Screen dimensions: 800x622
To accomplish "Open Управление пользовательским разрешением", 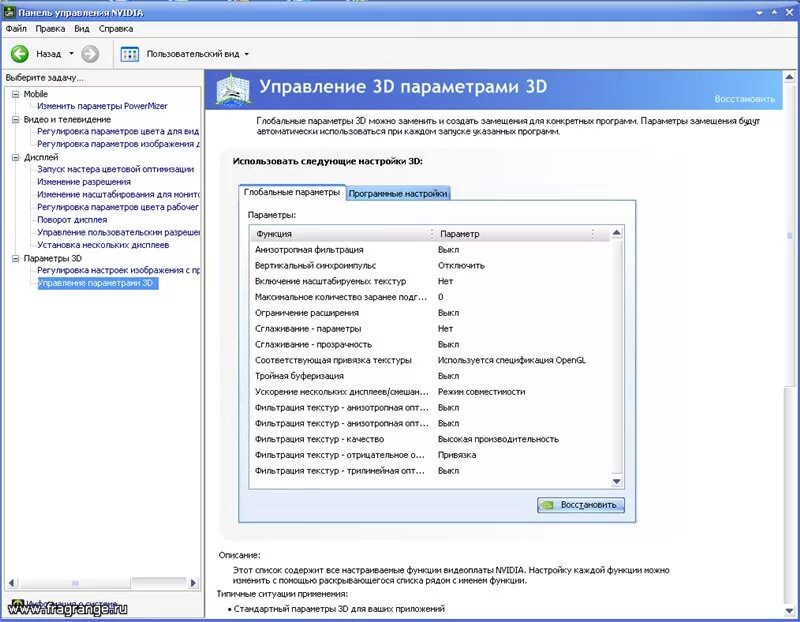I will pyautogui.click(x=118, y=232).
